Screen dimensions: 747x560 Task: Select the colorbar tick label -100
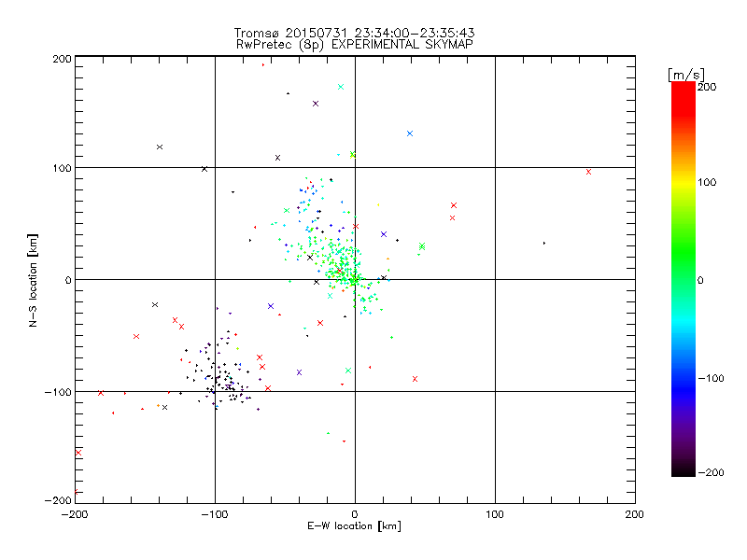pos(711,378)
